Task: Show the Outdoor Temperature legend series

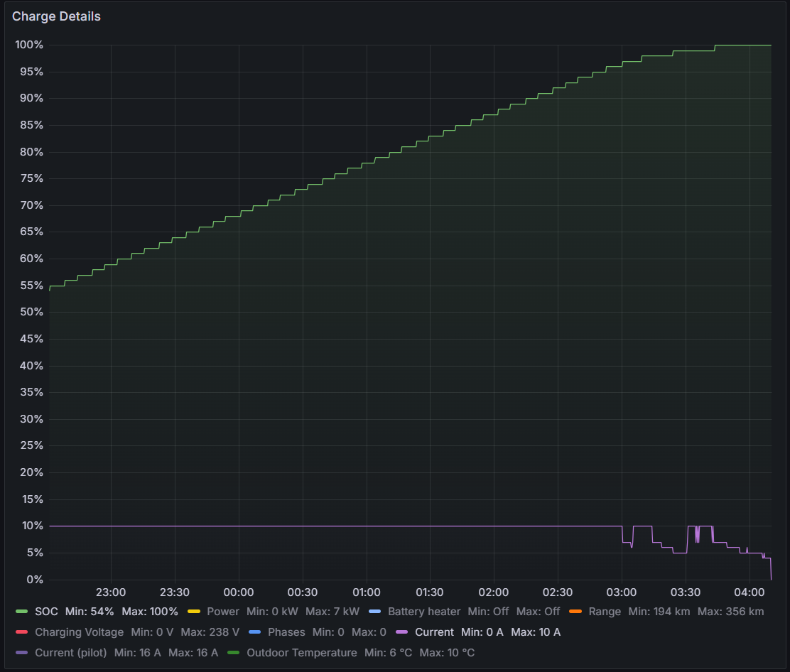Action: pyautogui.click(x=301, y=653)
